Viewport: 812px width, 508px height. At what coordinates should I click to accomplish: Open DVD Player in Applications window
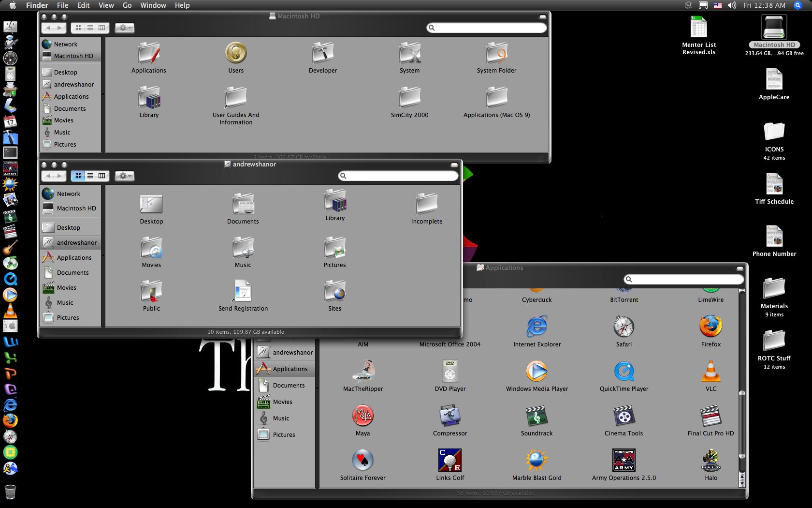450,371
